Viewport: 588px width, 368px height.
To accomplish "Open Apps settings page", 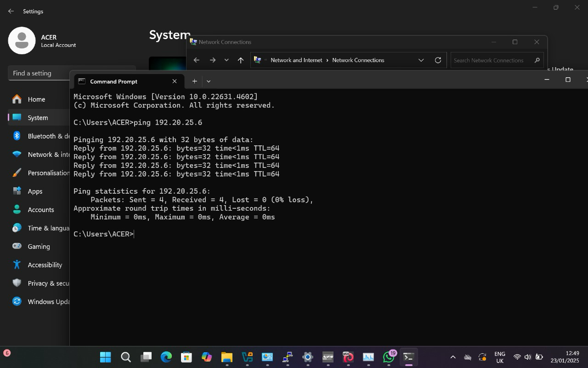I will [35, 191].
